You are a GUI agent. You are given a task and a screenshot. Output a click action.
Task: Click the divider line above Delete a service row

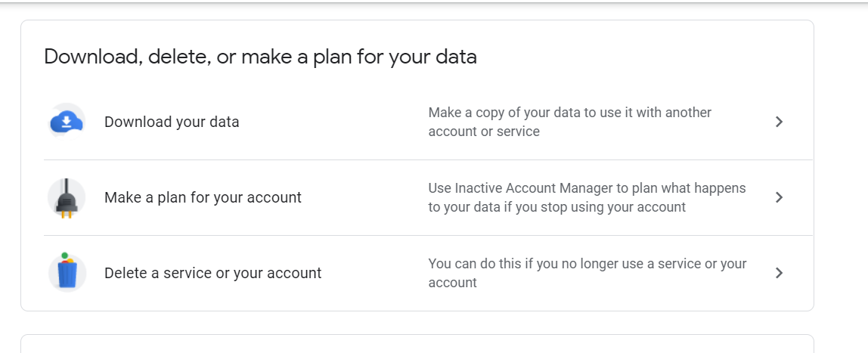coord(428,236)
